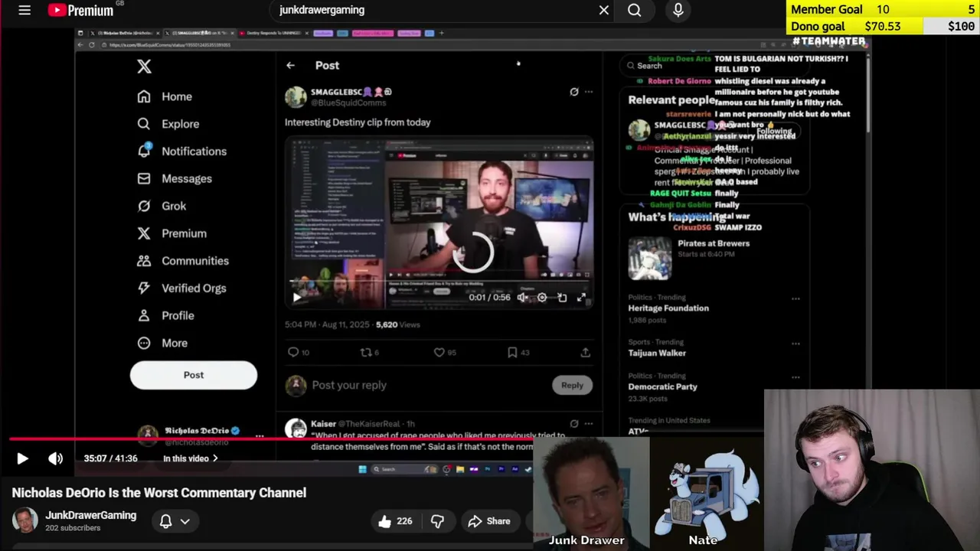Open the YouTube hamburger guide menu

[24, 10]
